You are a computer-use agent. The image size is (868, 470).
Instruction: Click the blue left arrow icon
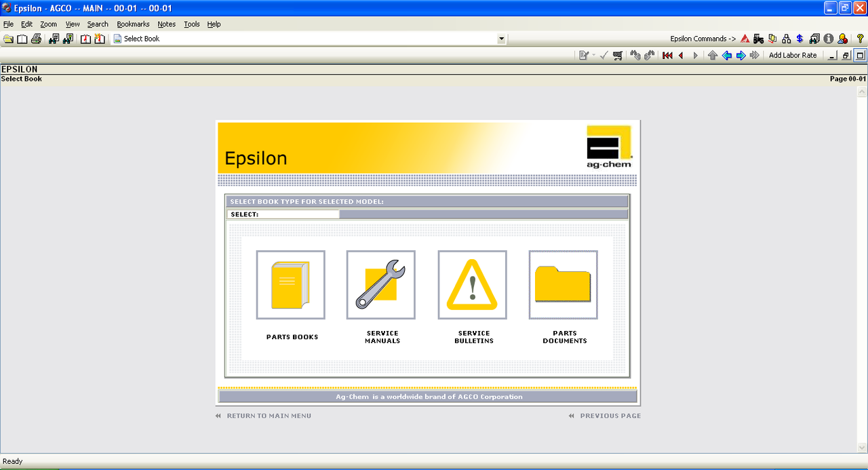727,56
